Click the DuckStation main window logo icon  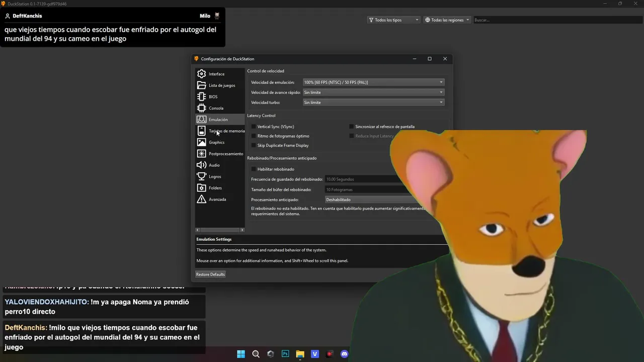[4, 4]
